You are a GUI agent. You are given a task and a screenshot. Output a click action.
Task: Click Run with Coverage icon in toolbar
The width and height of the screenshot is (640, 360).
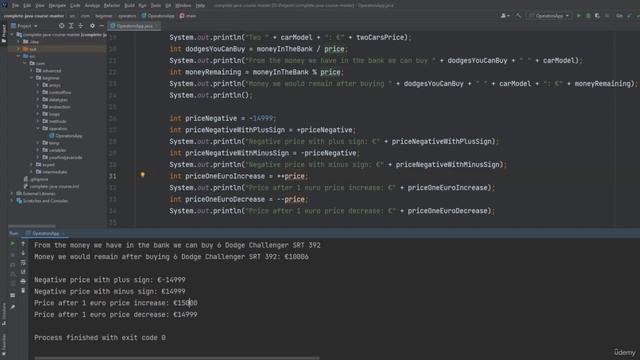[598, 16]
